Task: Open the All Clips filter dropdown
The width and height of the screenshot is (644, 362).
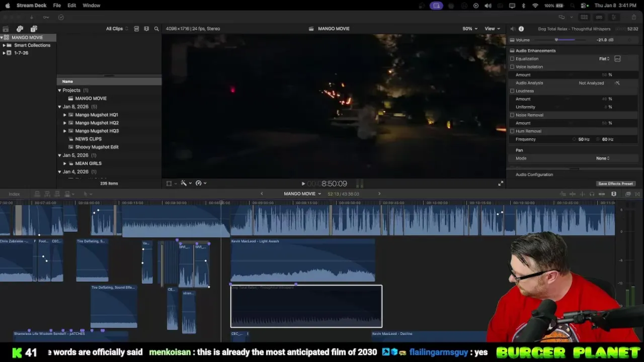Action: (117, 29)
